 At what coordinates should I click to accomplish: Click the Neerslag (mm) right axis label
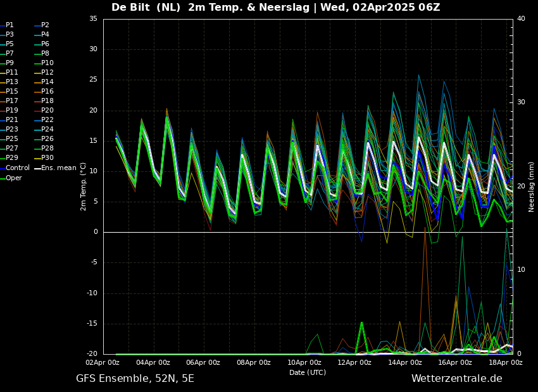pyautogui.click(x=532, y=187)
